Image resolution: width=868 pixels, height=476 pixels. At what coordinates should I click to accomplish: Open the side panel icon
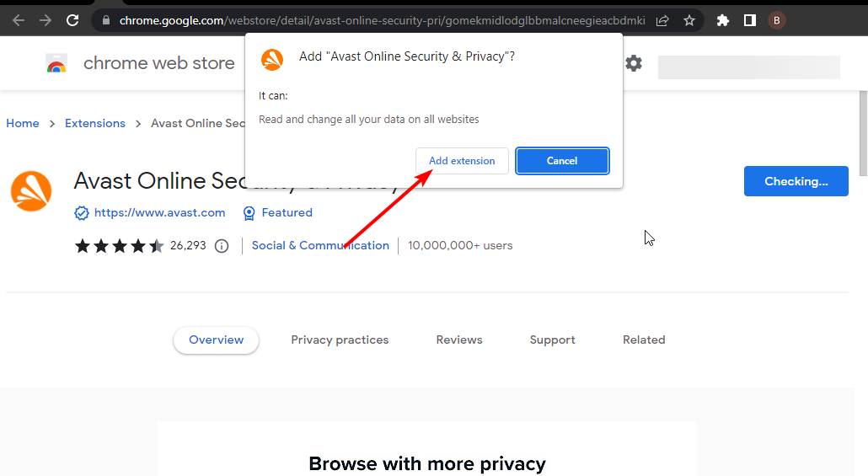749,20
